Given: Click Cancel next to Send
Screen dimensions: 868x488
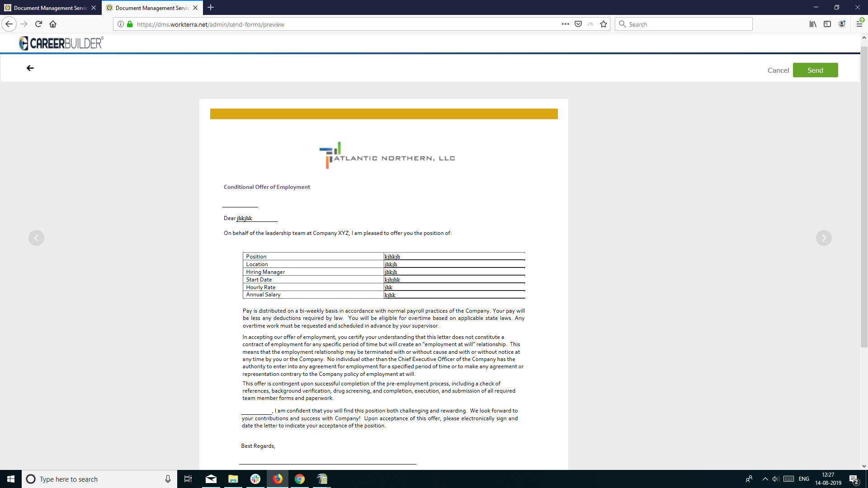Looking at the screenshot, I should (x=778, y=70).
